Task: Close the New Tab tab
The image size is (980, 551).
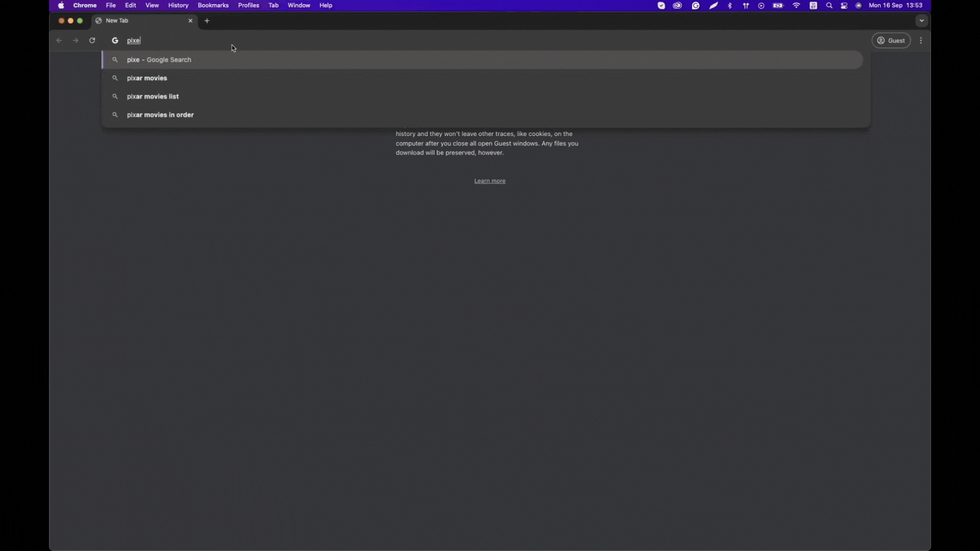Action: coord(190,21)
